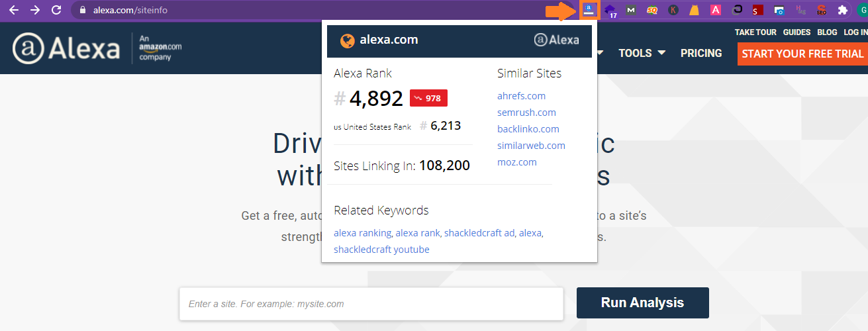Screen dimensions: 868x331
Task: Open the 'shackledcraft ad' keyword link
Action: [x=479, y=233]
